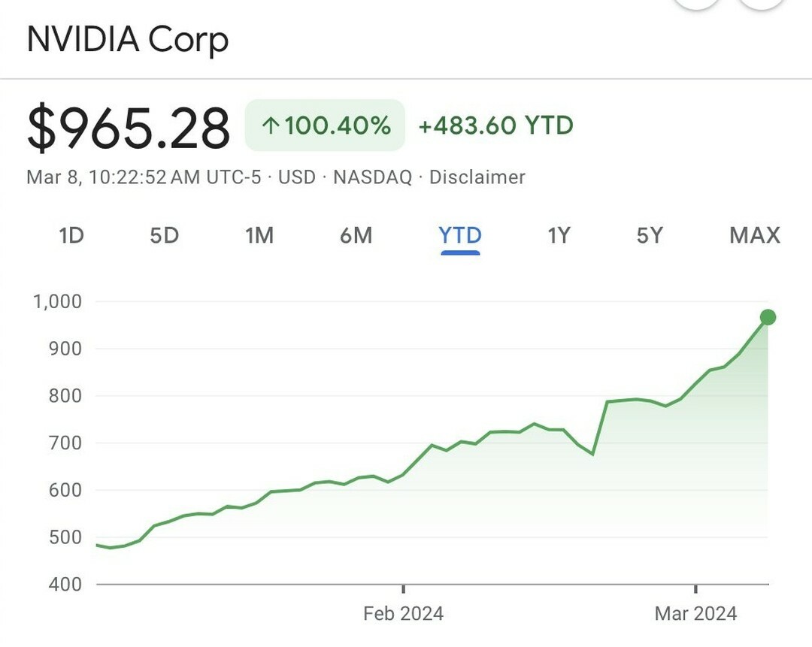Switch to the 1D time range
Image resolution: width=812 pixels, height=647 pixels.
click(x=71, y=236)
